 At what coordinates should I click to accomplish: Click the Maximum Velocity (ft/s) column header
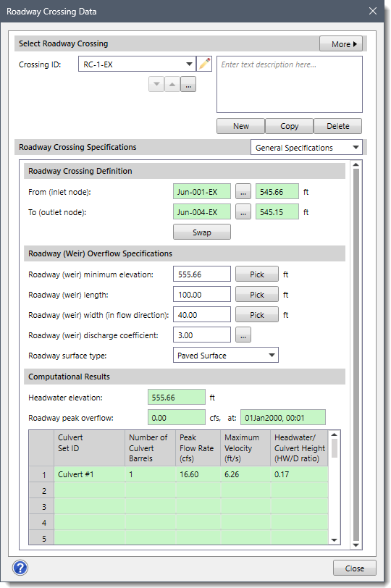coord(245,448)
